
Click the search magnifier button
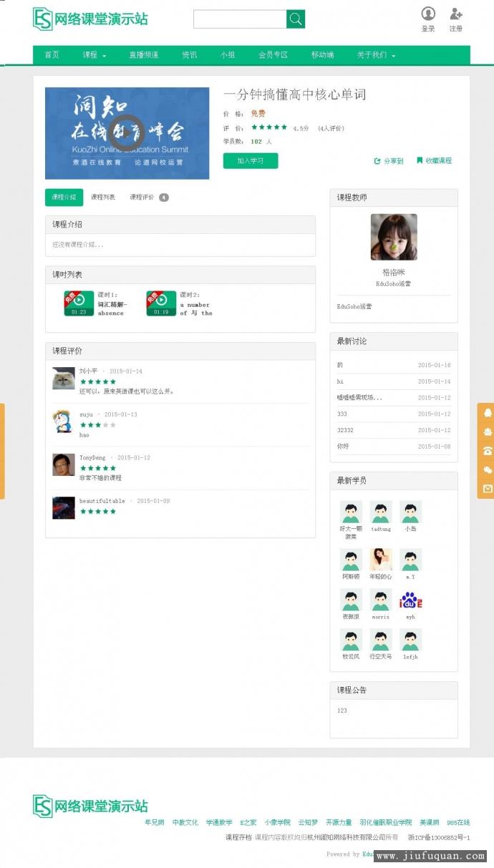(x=296, y=19)
